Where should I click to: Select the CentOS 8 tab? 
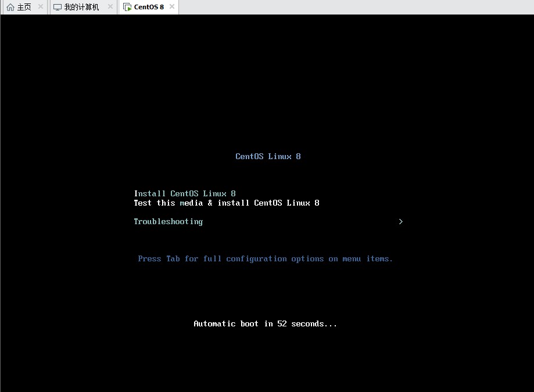pos(149,7)
